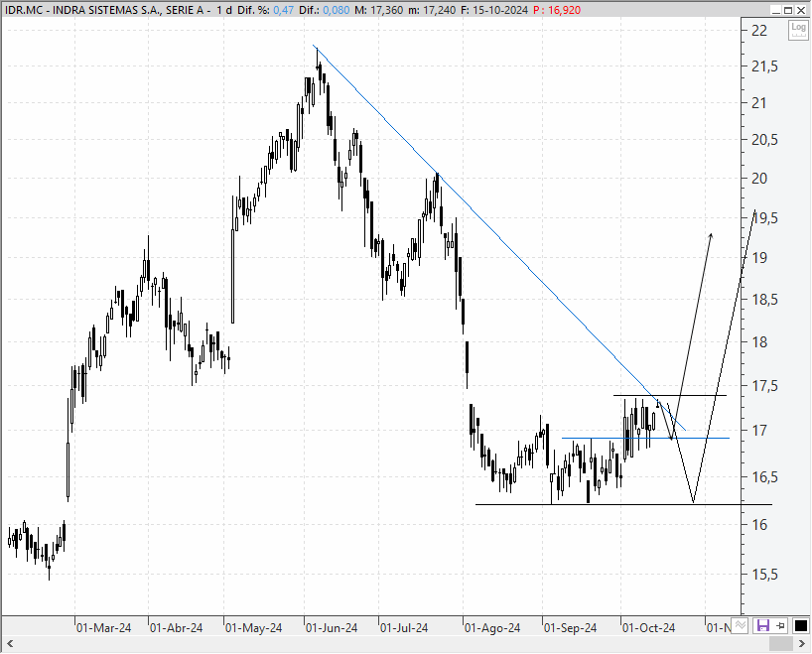This screenshot has height=654, width=812.
Task: Click the 01-Oct-24 date label
Action: tap(649, 628)
